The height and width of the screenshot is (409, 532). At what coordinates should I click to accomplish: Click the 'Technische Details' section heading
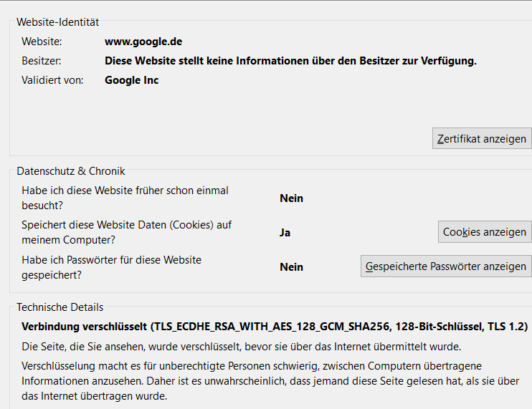(x=60, y=307)
